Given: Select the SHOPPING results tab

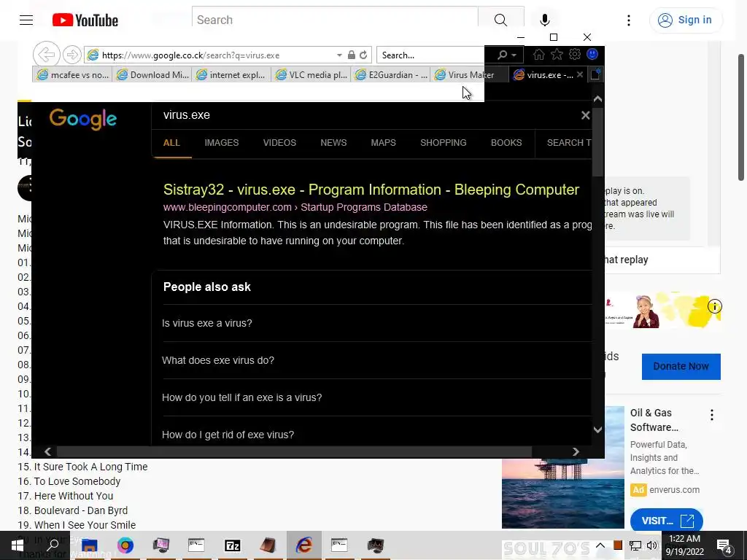Looking at the screenshot, I should (x=443, y=143).
